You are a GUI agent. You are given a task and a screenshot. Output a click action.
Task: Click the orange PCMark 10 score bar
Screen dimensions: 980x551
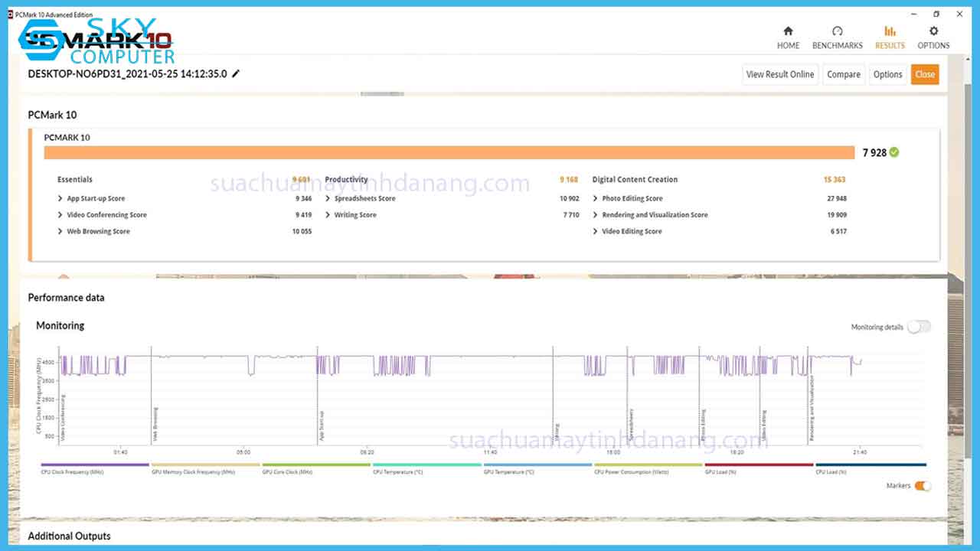tap(449, 152)
